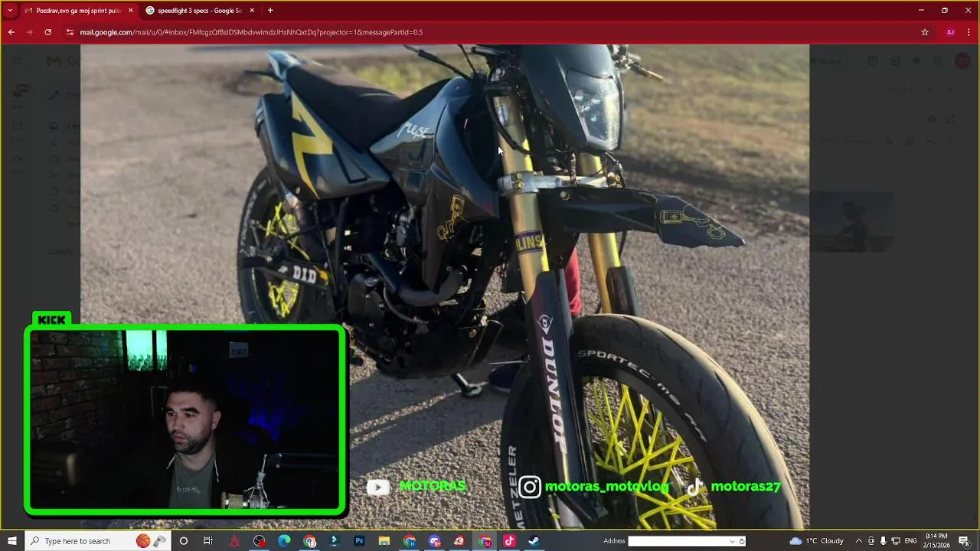980x551 pixels.
Task: Click the 'Type here to search' taskbar box
Action: click(x=98, y=541)
